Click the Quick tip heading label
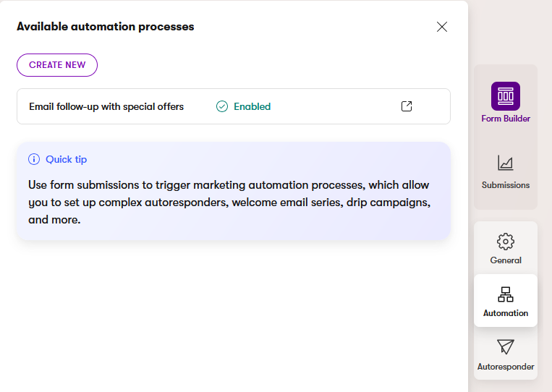The width and height of the screenshot is (552, 392). point(66,159)
